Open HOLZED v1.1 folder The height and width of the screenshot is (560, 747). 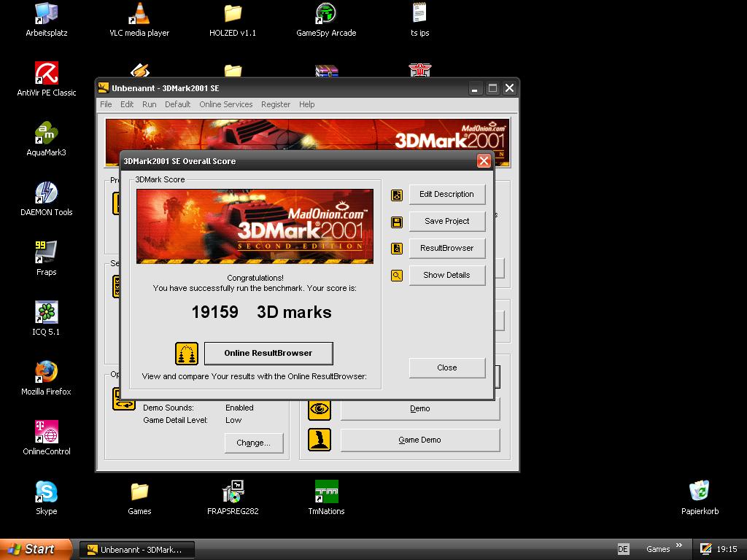click(x=233, y=20)
